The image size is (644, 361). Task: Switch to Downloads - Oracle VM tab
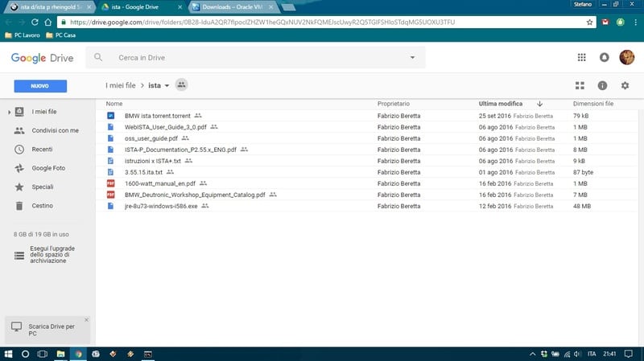pyautogui.click(x=233, y=7)
